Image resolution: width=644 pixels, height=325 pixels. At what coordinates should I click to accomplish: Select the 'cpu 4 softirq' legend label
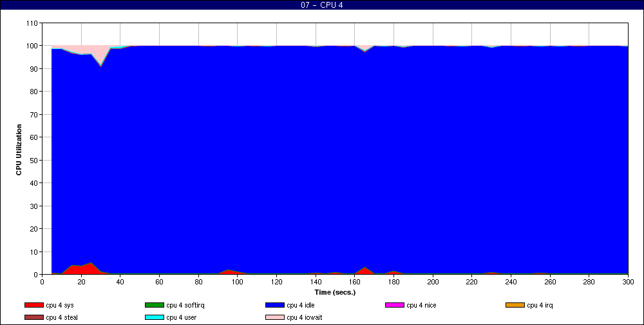(x=185, y=305)
